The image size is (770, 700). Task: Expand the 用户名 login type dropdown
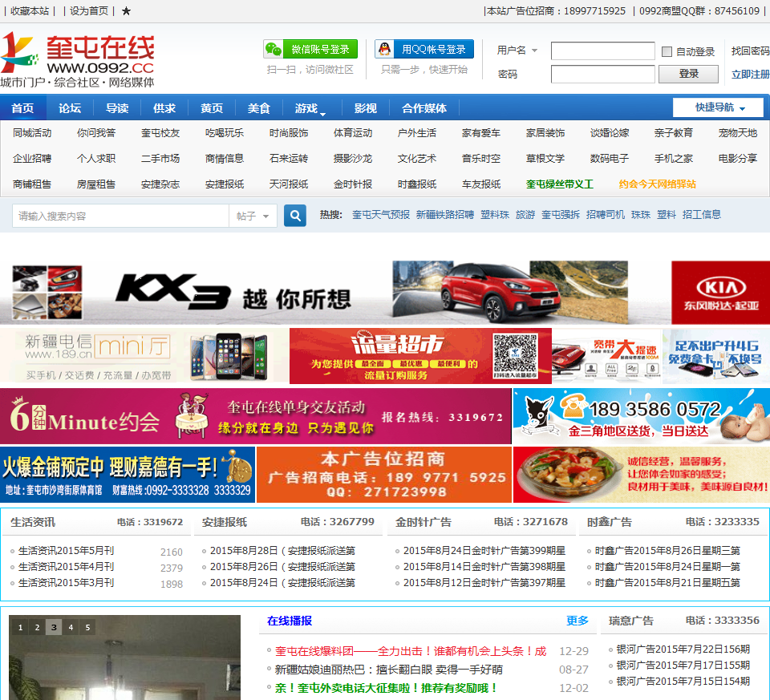pos(534,51)
